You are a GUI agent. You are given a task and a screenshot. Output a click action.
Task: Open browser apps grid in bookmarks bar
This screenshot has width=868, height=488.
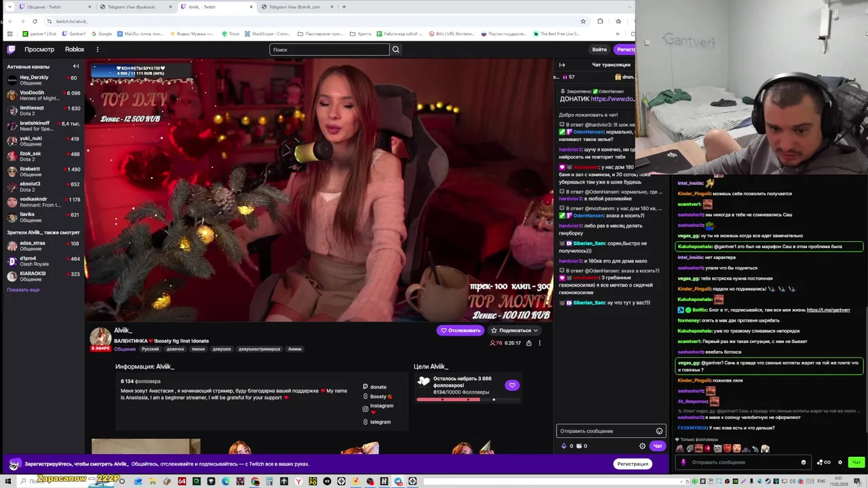(9, 34)
